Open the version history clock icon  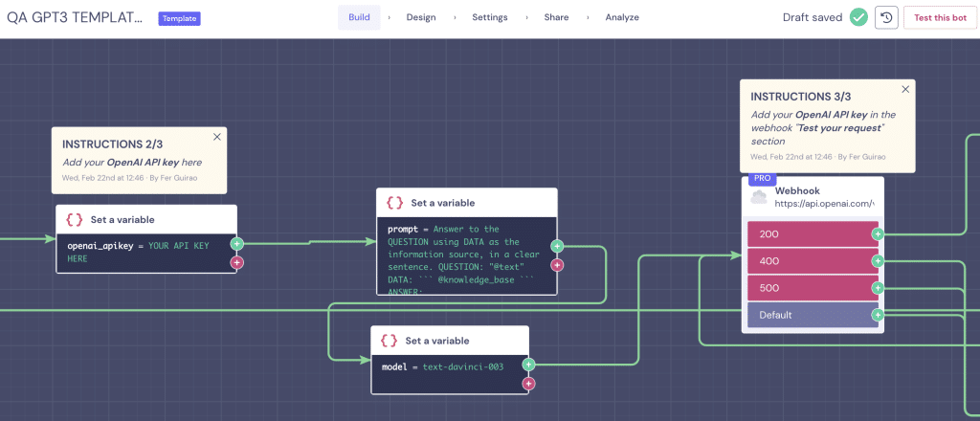point(885,17)
